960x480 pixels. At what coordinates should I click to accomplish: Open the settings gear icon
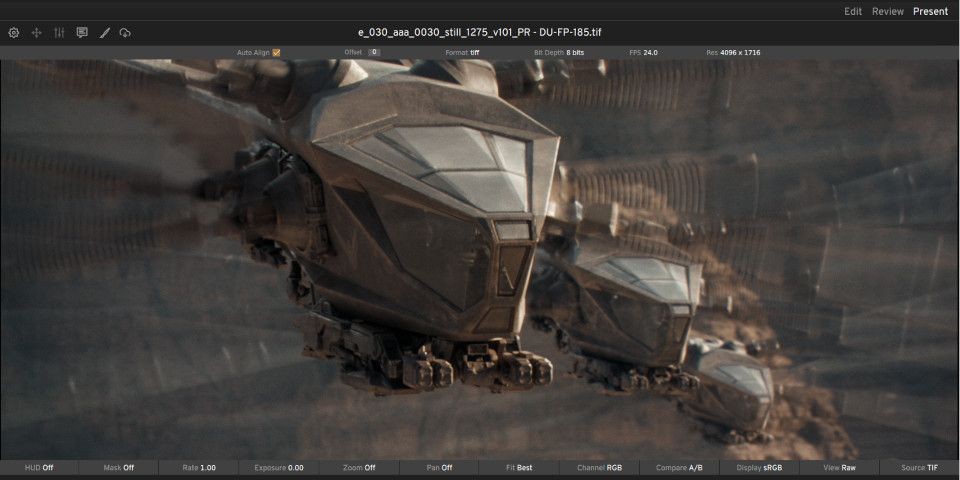(14, 33)
